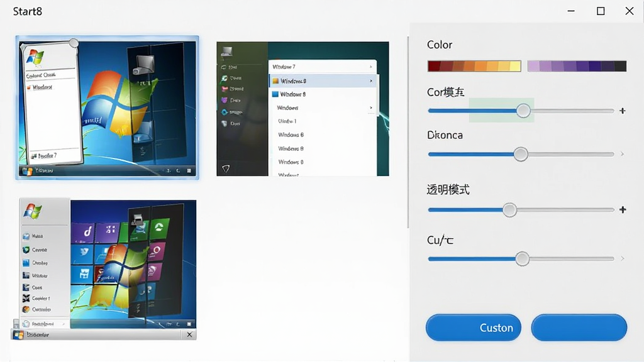Click the Color label
Image resolution: width=644 pixels, height=362 pixels.
[x=440, y=45]
